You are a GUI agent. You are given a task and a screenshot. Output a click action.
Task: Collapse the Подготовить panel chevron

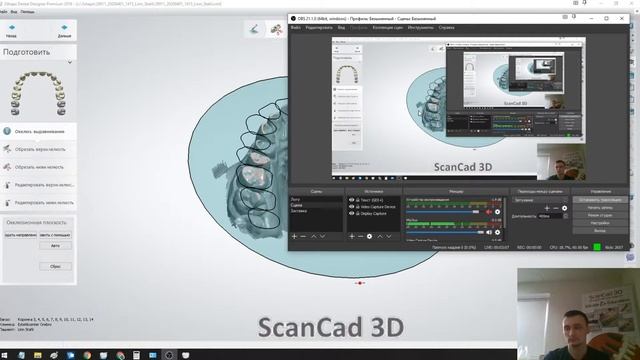point(70,62)
